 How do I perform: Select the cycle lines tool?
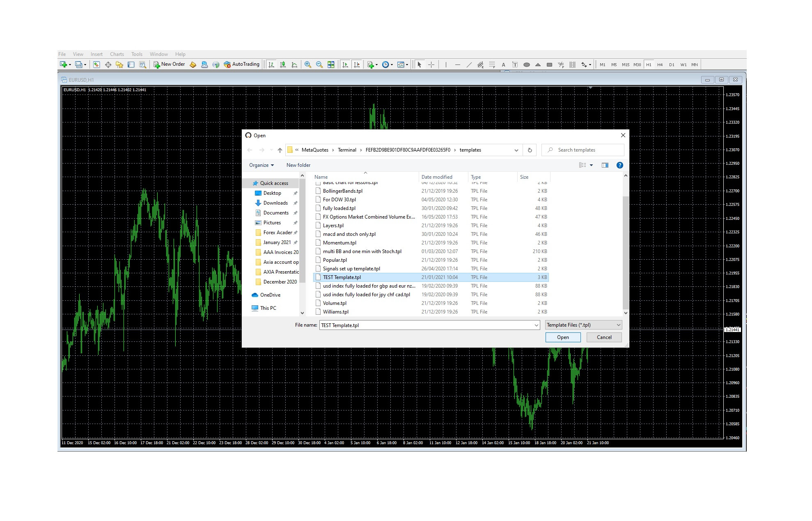point(572,65)
